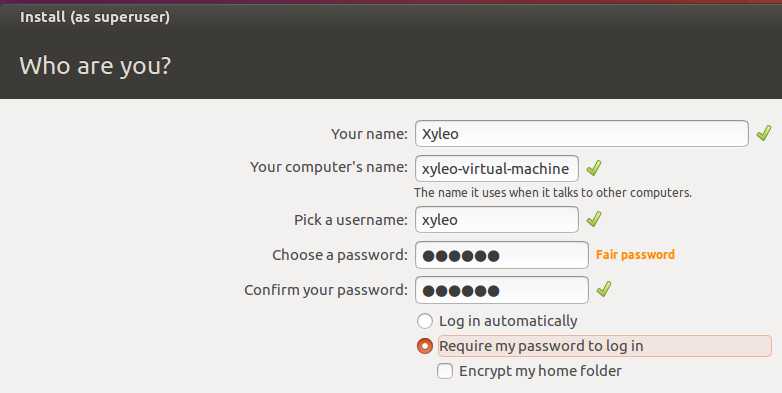782x393 pixels.
Task: Click the Who are you? heading
Action: pyautogui.click(x=95, y=66)
